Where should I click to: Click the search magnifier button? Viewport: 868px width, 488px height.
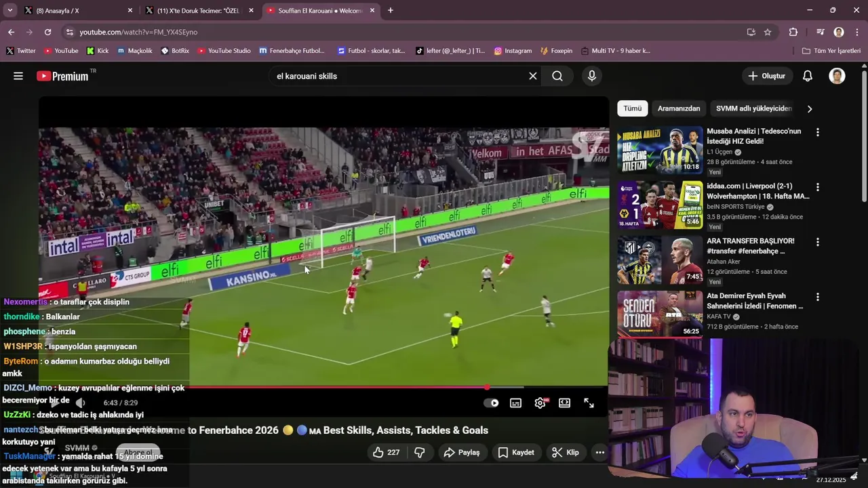[557, 76]
